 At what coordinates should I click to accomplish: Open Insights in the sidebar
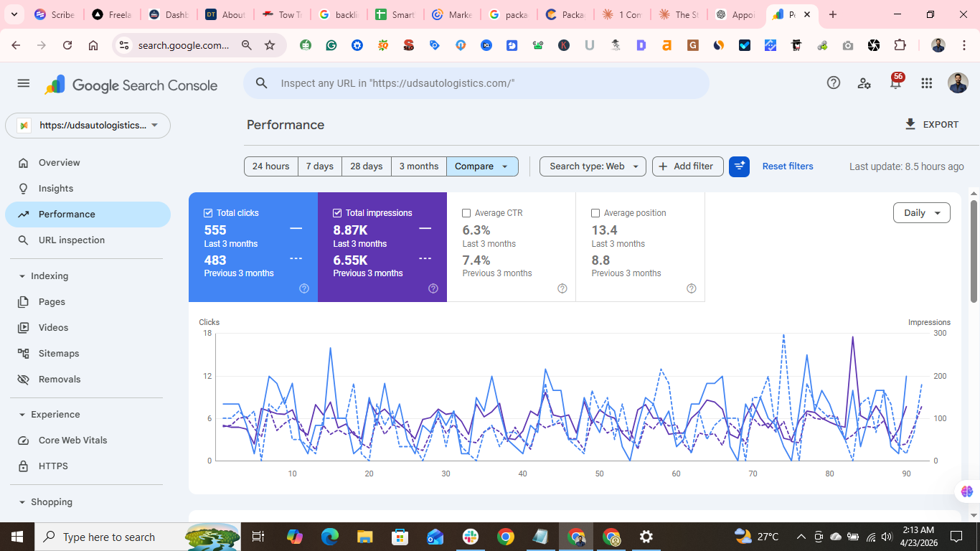point(88,189)
